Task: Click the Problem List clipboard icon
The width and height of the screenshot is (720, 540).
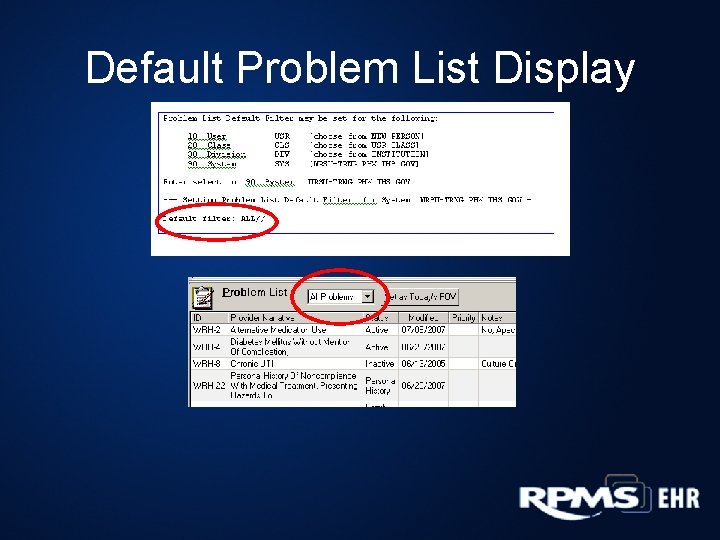Action: pyautogui.click(x=202, y=297)
